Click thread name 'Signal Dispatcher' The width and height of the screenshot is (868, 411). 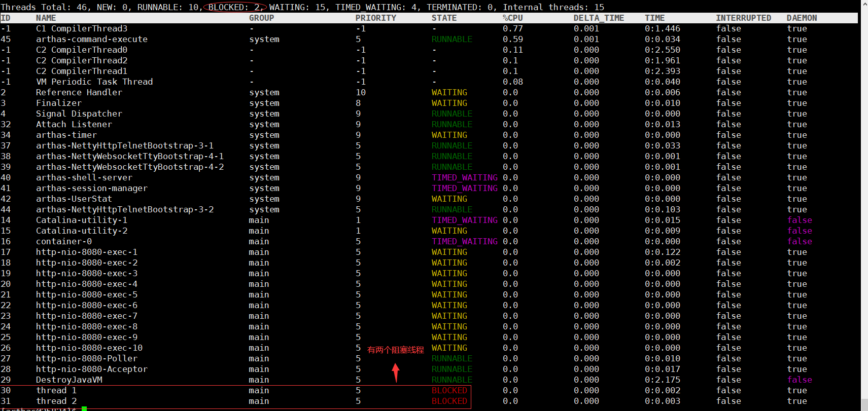click(x=79, y=114)
